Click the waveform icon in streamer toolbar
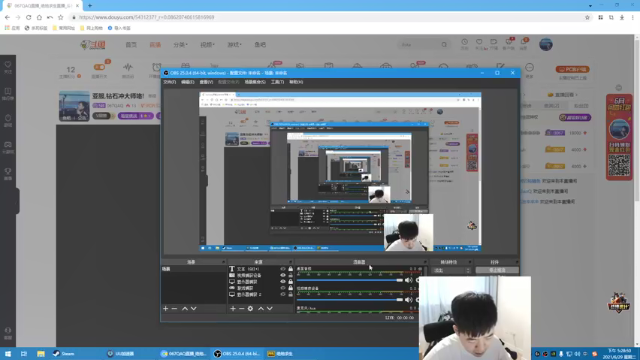The image size is (640, 360). click(x=128, y=67)
